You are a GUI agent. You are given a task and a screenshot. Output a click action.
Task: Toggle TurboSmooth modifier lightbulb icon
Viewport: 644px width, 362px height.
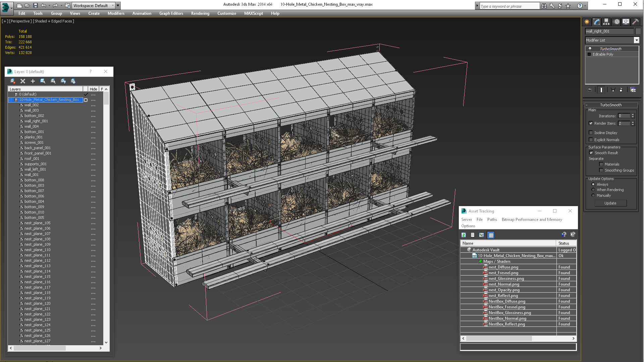coord(590,49)
